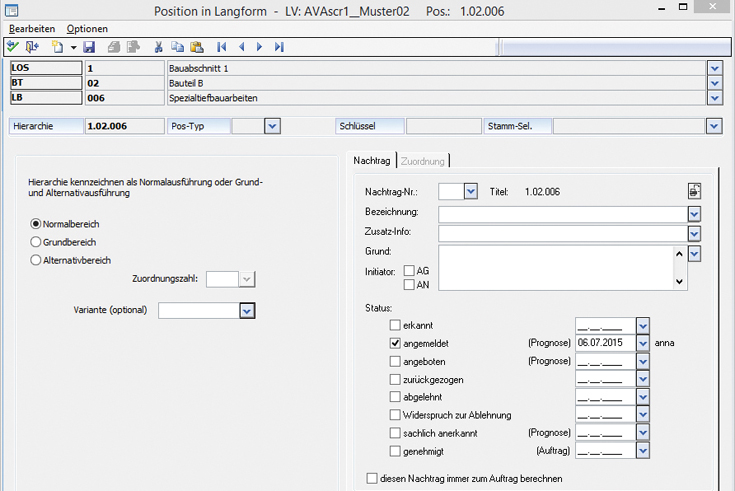
Task: Open the document icon beside Titel 1.02.006
Action: [694, 191]
